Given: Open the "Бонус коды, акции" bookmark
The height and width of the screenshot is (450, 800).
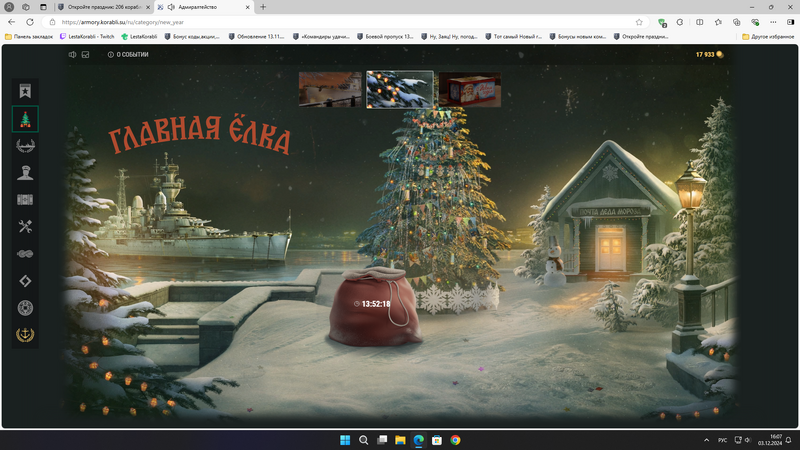Looking at the screenshot, I should (192, 37).
